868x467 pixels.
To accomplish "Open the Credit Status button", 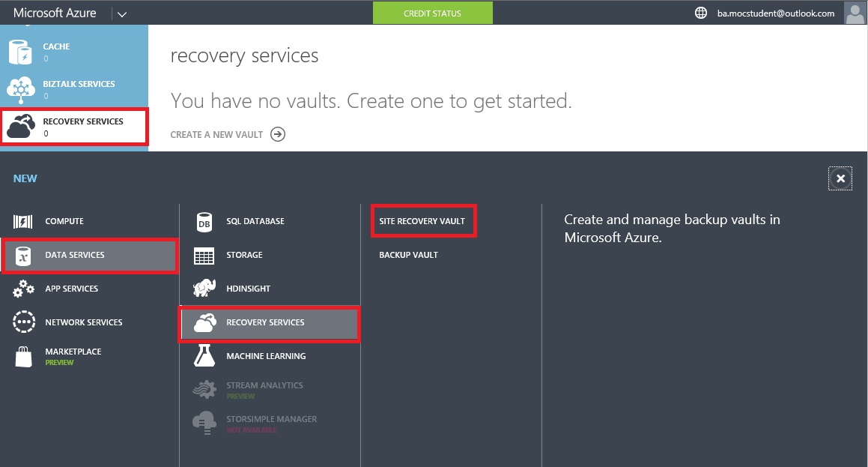I will coord(432,13).
